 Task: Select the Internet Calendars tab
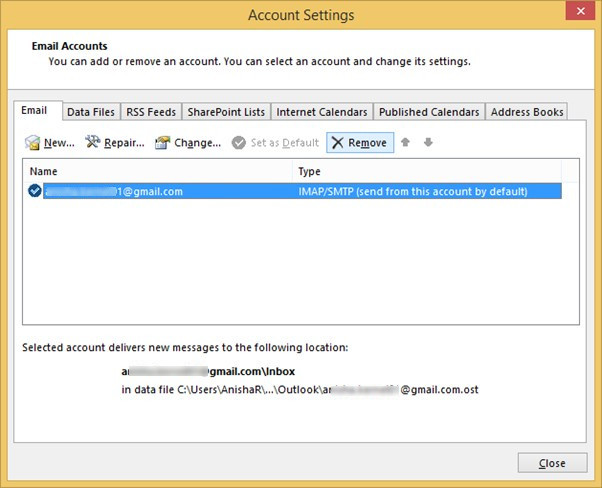pos(321,112)
